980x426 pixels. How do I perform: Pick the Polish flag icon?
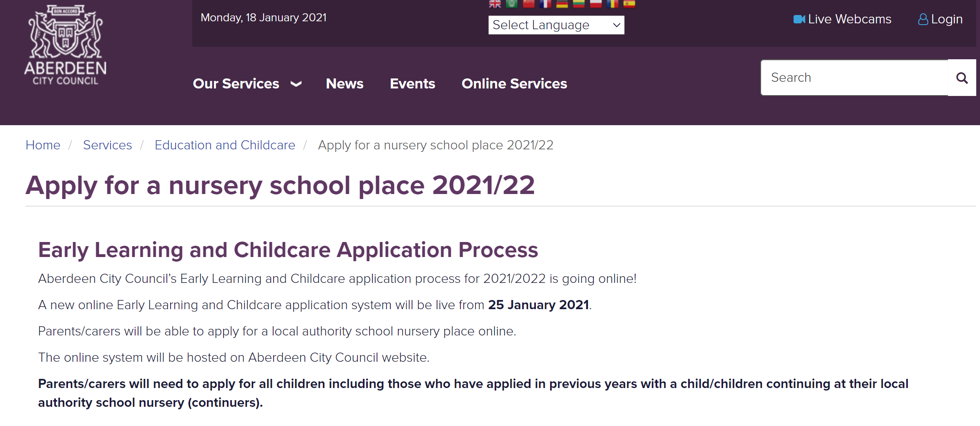point(596,4)
